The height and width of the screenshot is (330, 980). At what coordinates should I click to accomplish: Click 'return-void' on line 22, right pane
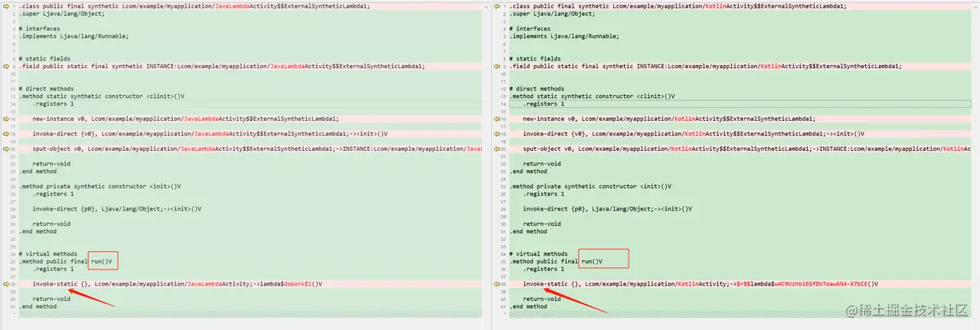pyautogui.click(x=542, y=164)
